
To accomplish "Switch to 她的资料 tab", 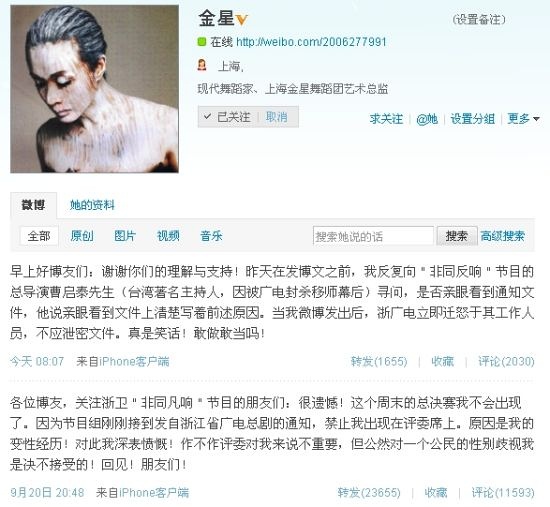I will point(92,205).
